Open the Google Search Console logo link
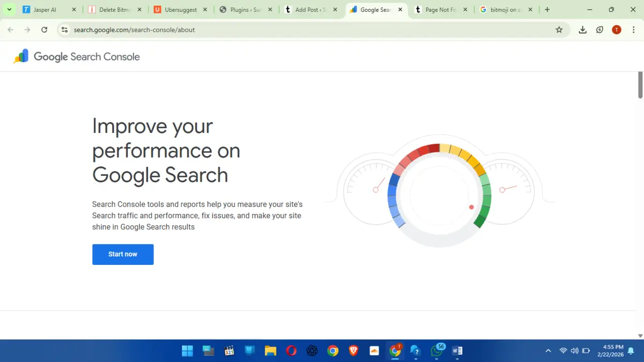Image resolution: width=644 pixels, height=362 pixels. (77, 56)
